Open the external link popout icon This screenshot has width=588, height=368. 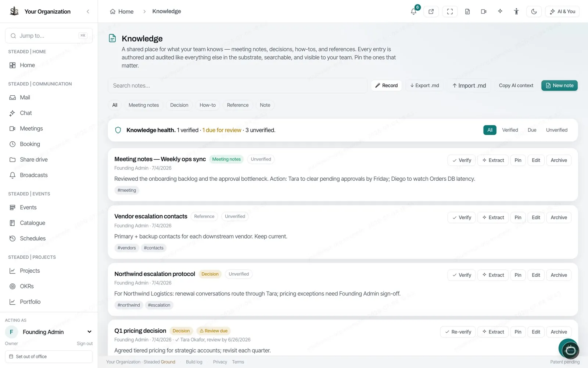coord(431,11)
